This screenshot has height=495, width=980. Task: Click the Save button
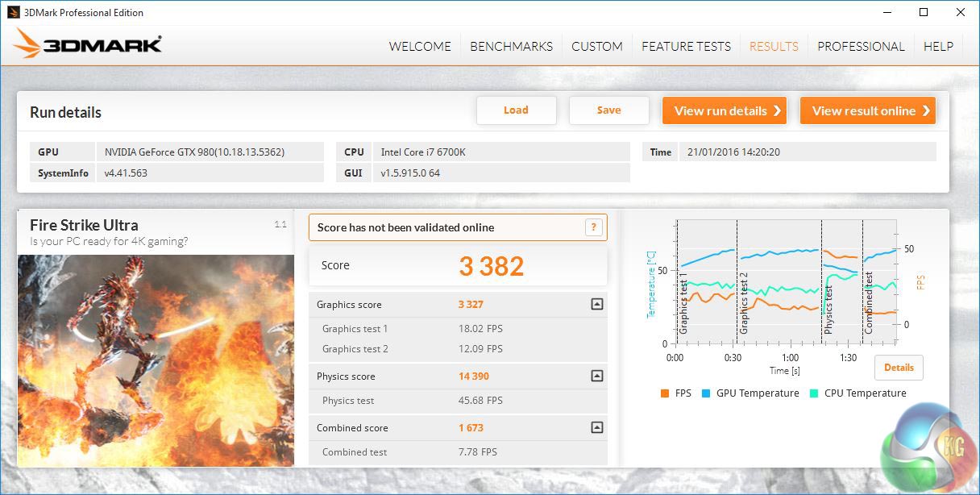[608, 110]
